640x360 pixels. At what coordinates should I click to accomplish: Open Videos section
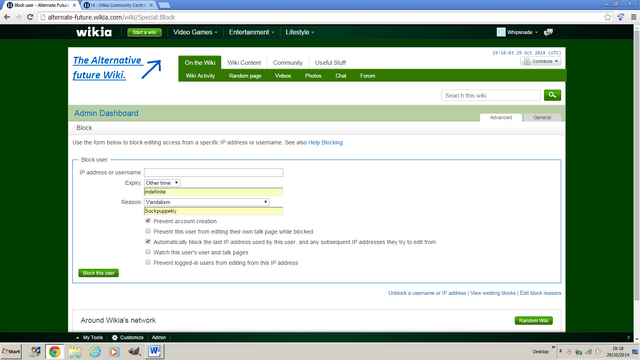click(x=282, y=76)
